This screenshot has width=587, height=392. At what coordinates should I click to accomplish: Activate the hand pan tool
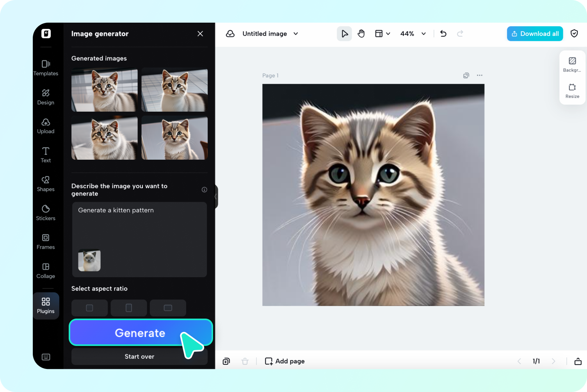(361, 34)
